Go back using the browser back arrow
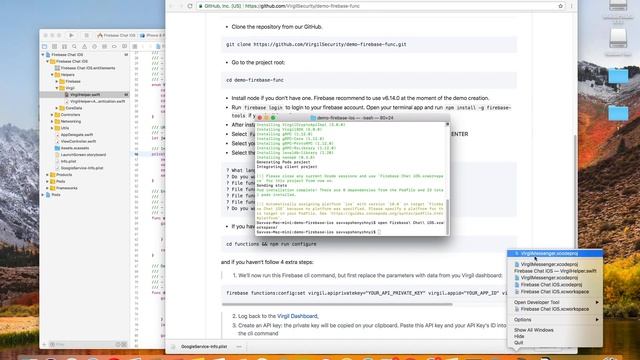This screenshot has width=640, height=360. click(171, 6)
